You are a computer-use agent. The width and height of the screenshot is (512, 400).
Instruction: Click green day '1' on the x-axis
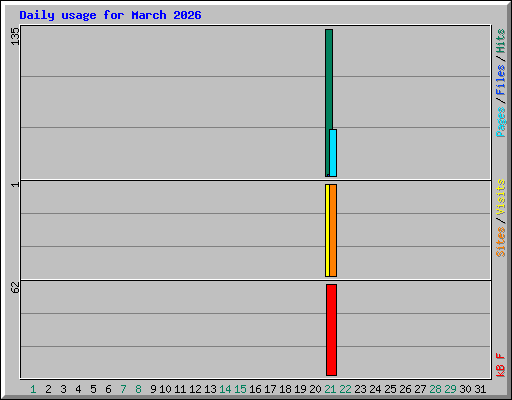point(33,389)
